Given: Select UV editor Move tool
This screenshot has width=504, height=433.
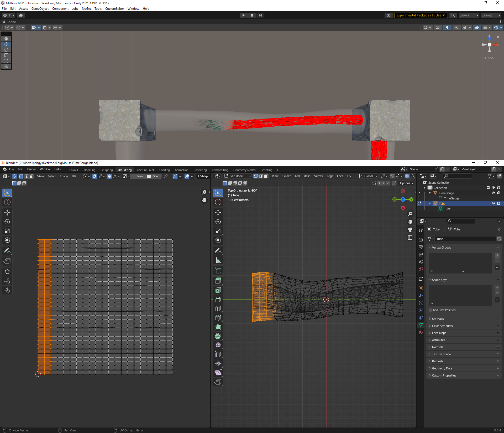Looking at the screenshot, I should click(7, 212).
